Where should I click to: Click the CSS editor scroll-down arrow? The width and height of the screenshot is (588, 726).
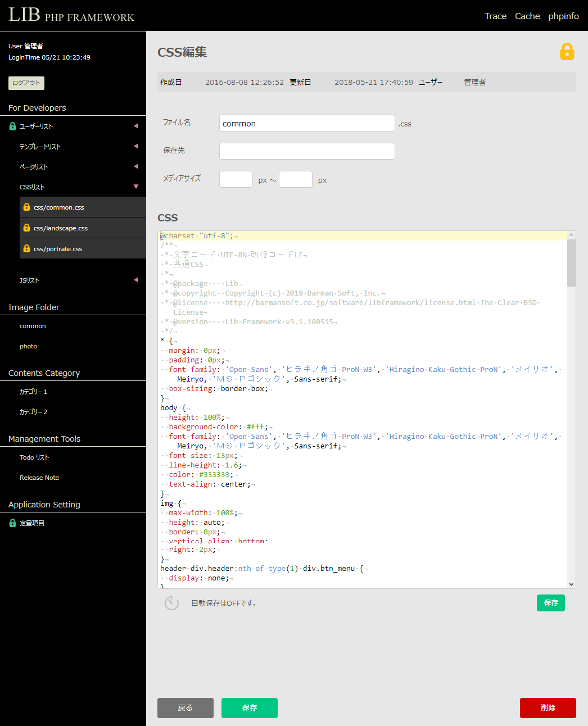point(571,584)
